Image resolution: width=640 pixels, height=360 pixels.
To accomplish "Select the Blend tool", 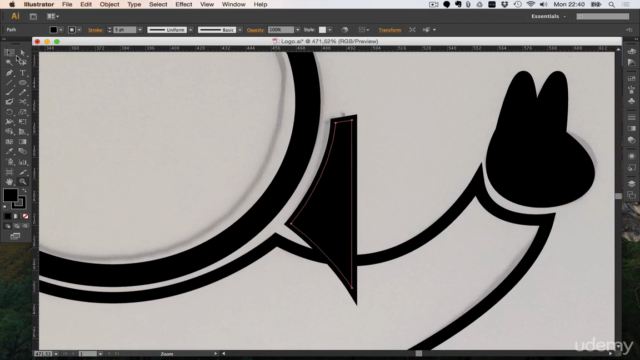I will click(x=22, y=151).
